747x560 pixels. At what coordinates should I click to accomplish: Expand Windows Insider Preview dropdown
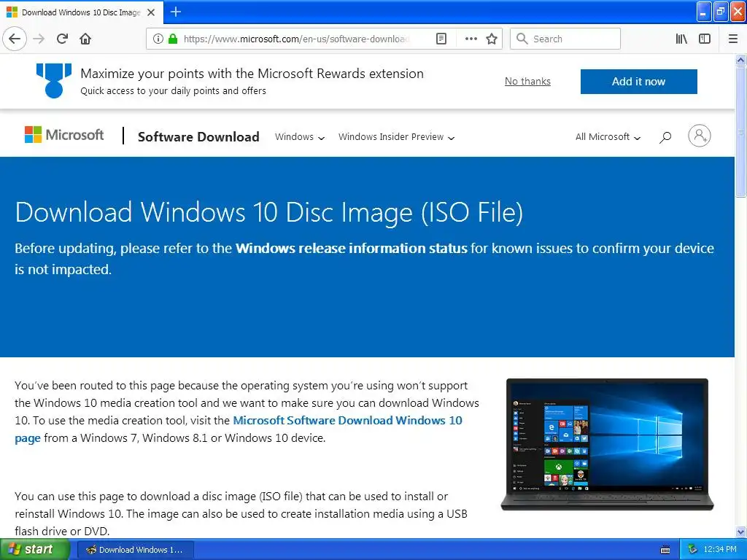(396, 137)
